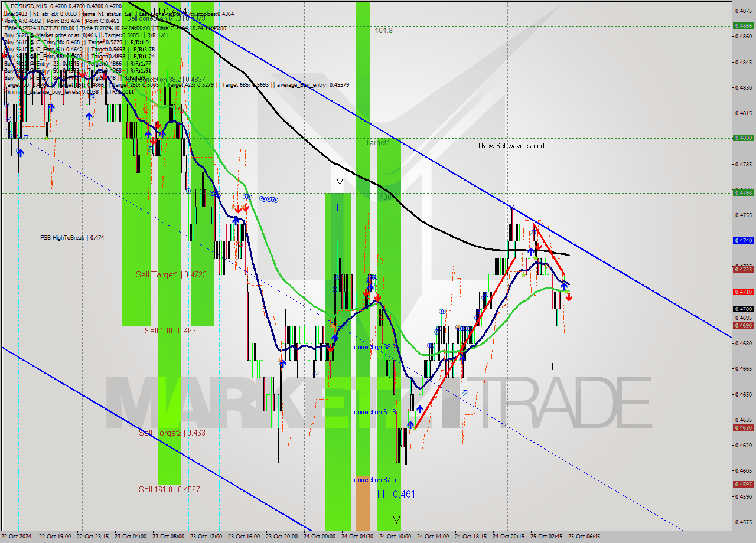Screen dimensions: 756x543
Task: Select the FSB-HighToBreak | 0.474 label
Action: click(72, 237)
